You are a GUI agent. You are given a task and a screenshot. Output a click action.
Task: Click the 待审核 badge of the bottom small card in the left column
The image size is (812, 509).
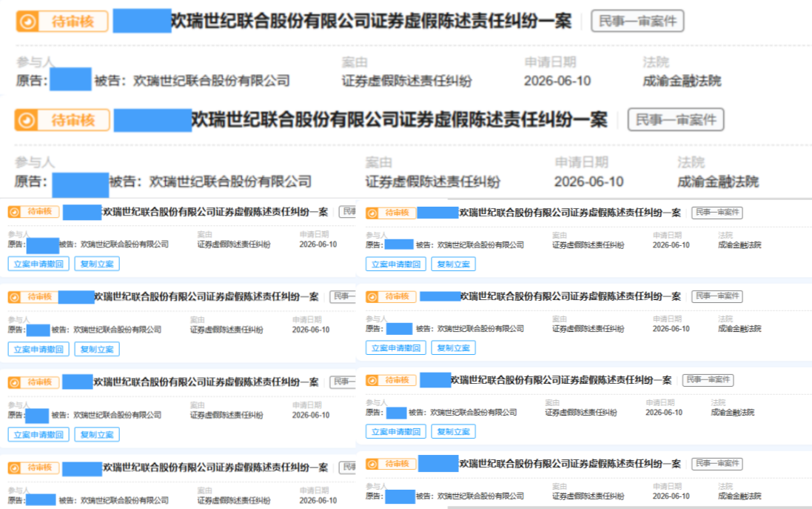[33, 468]
